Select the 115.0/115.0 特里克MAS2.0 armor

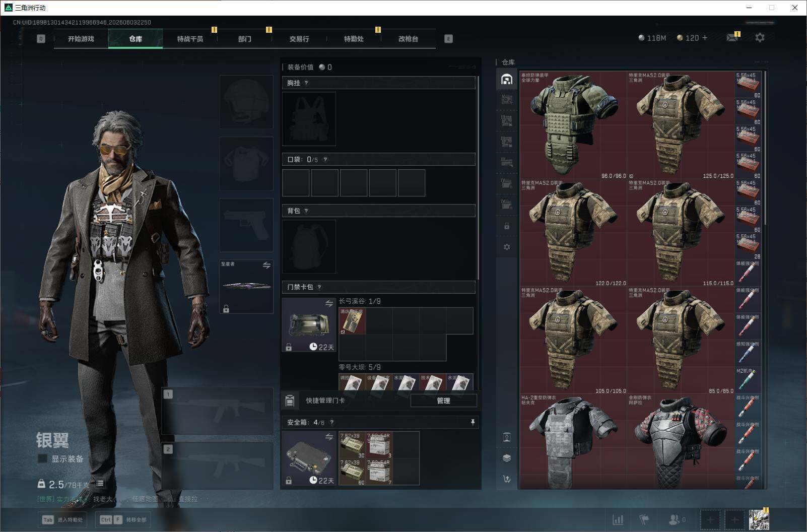(681, 233)
